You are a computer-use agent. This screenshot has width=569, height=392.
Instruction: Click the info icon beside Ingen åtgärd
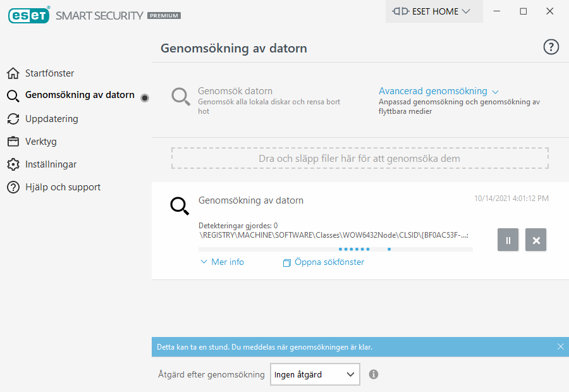point(374,374)
